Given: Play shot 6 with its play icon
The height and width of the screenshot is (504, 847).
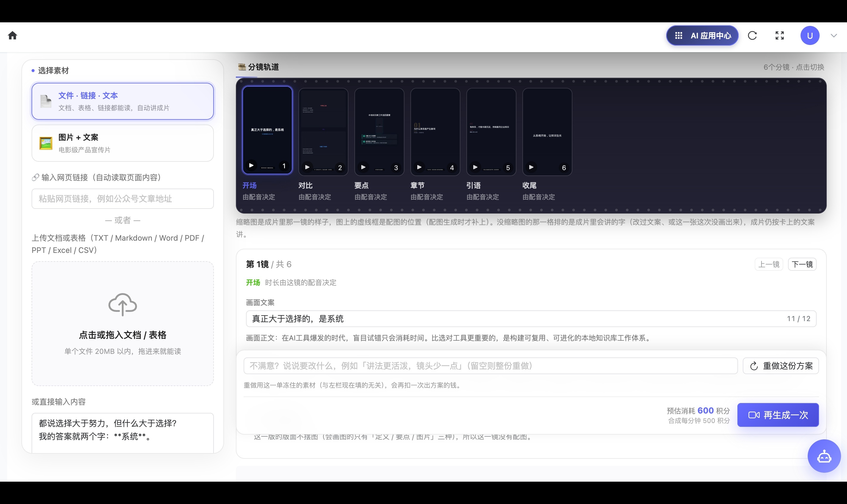Looking at the screenshot, I should click(x=531, y=167).
